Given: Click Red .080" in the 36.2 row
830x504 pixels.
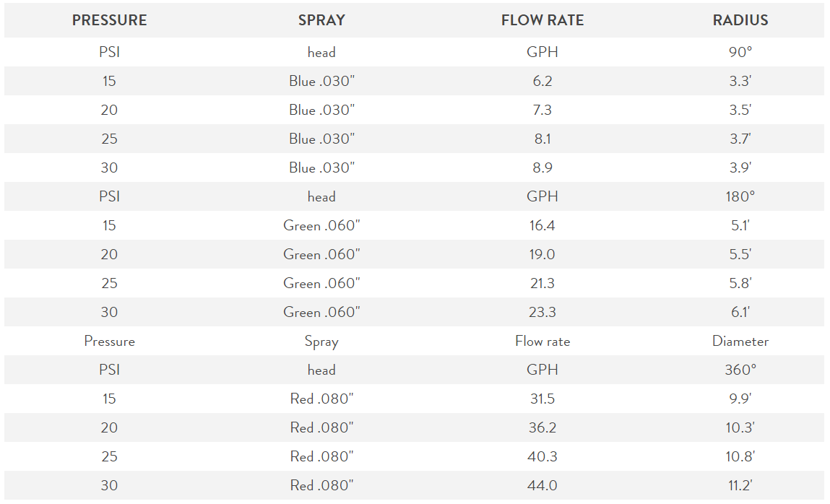Looking at the screenshot, I should [321, 427].
